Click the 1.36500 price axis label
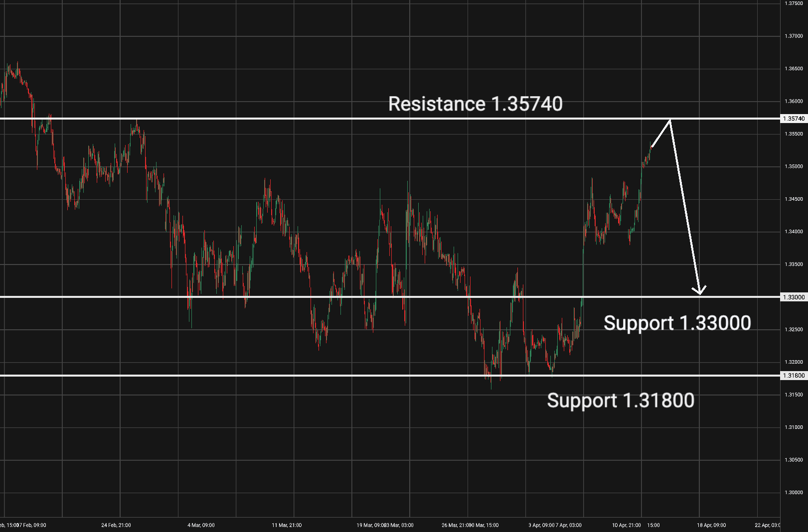This screenshot has height=532, width=808. pos(794,68)
